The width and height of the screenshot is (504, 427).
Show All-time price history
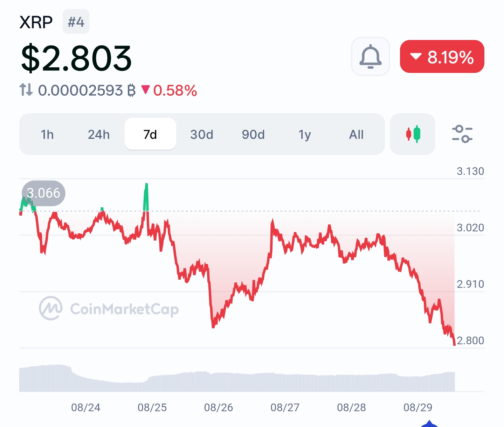(x=356, y=134)
